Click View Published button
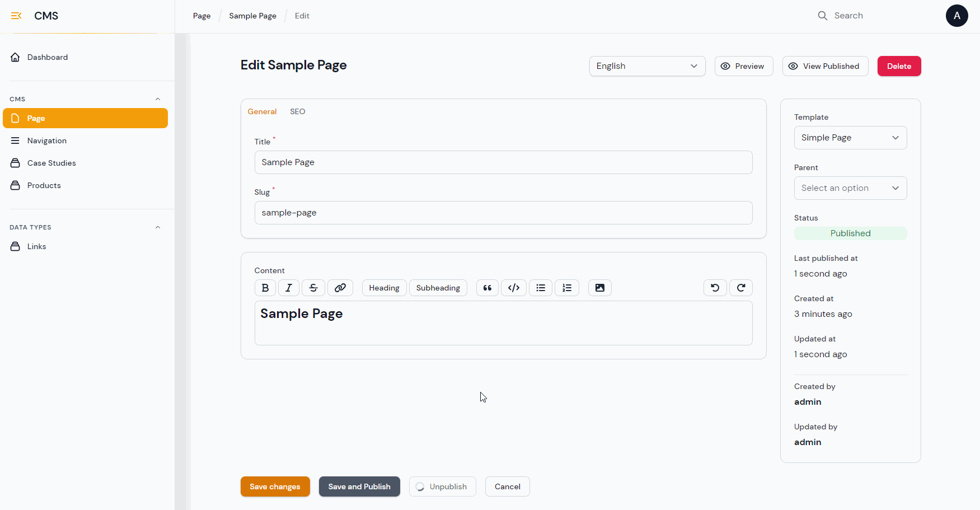The image size is (980, 510). [826, 66]
